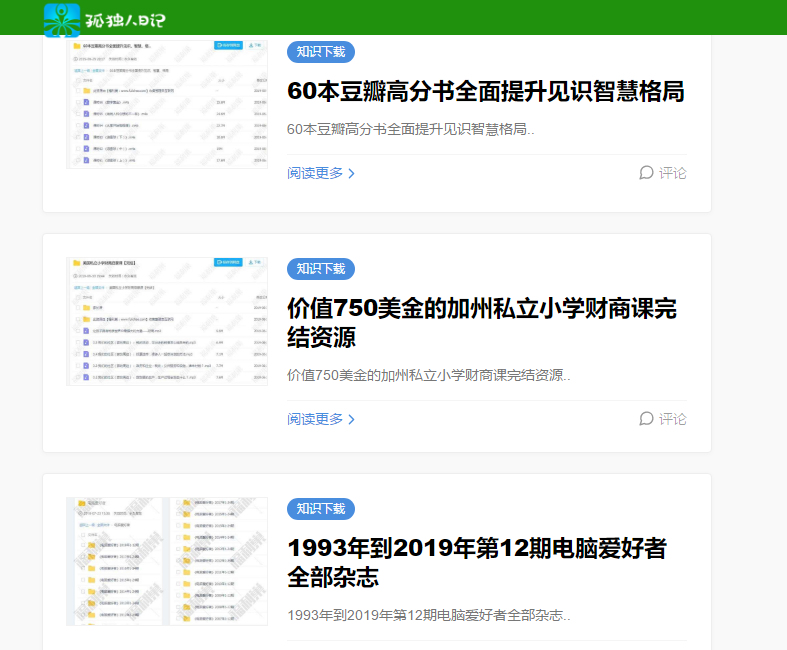The image size is (787, 650).
Task: Open the post titled 60本豆瓣高分书全面提升见识智慧格局
Action: (x=485, y=92)
